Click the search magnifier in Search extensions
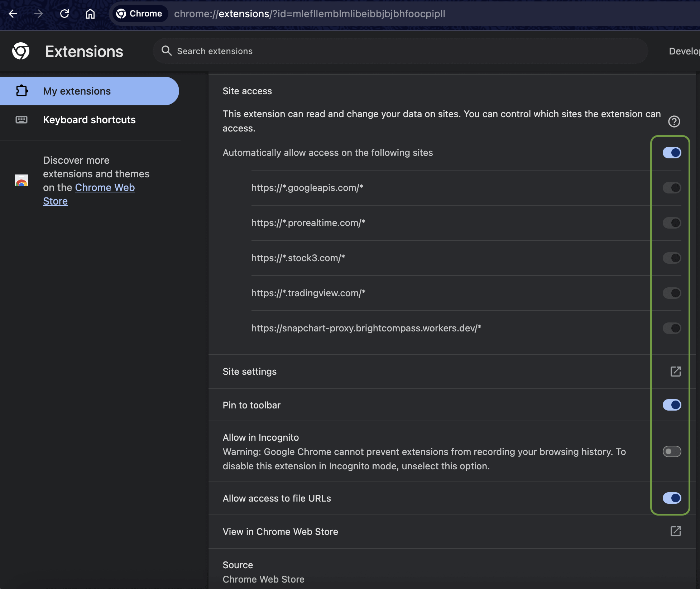 (x=167, y=51)
